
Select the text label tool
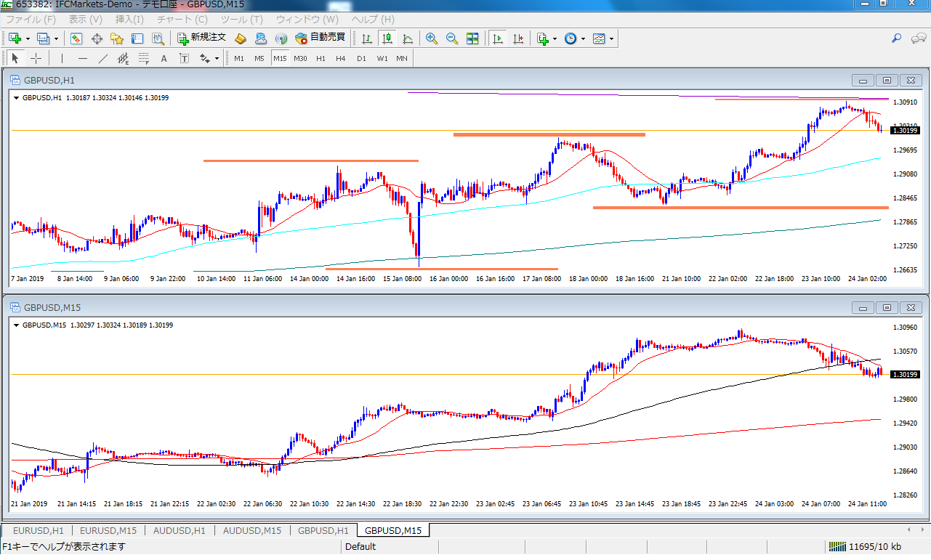coord(184,58)
